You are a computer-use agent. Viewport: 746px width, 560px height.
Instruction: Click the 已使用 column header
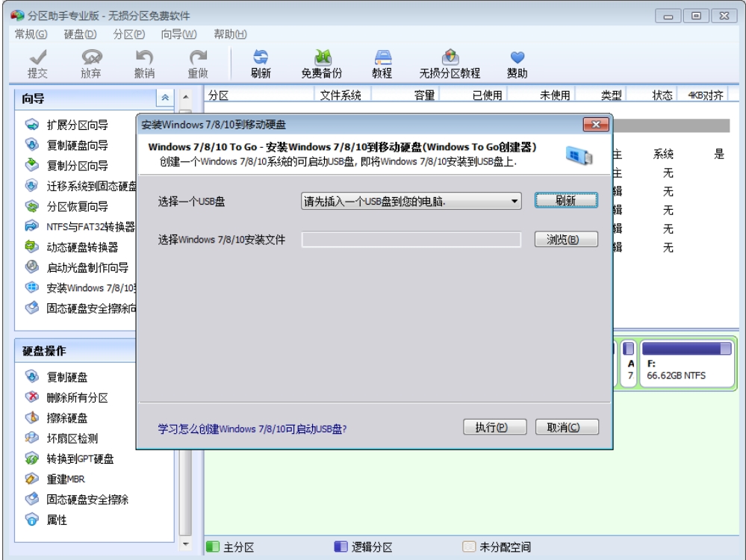tap(473, 95)
